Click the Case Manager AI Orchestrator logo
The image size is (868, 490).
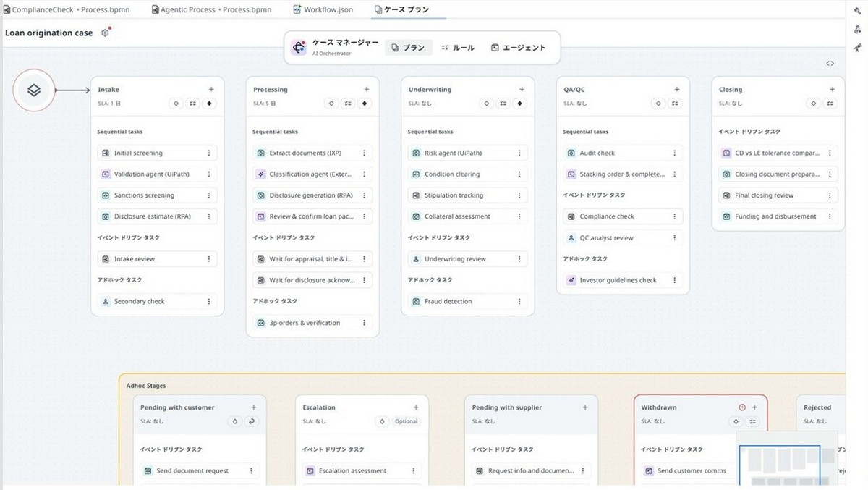pyautogui.click(x=298, y=48)
